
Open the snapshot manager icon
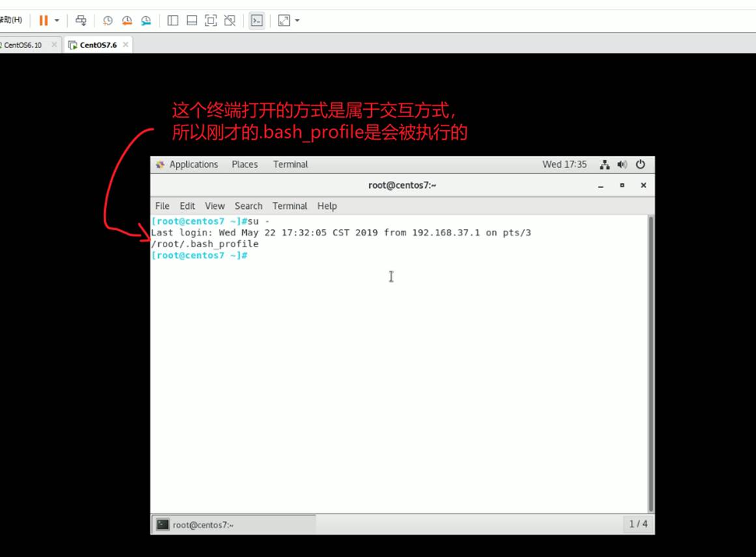pos(146,21)
